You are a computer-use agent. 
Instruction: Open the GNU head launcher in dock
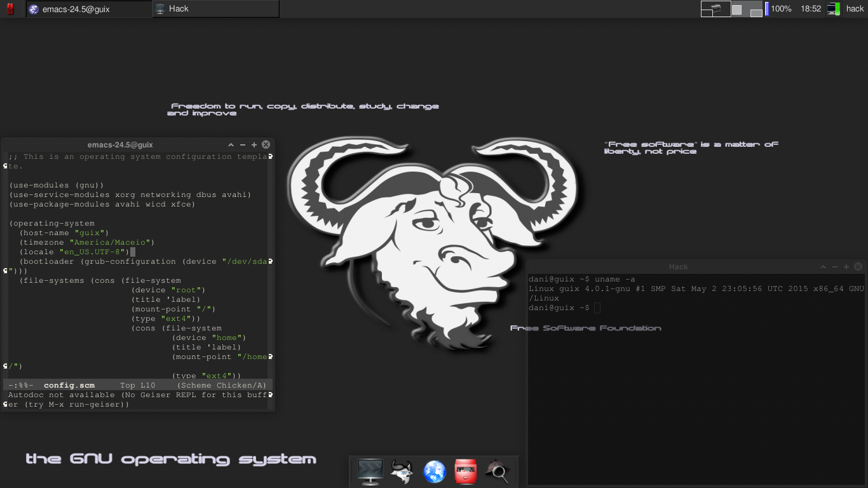402,471
